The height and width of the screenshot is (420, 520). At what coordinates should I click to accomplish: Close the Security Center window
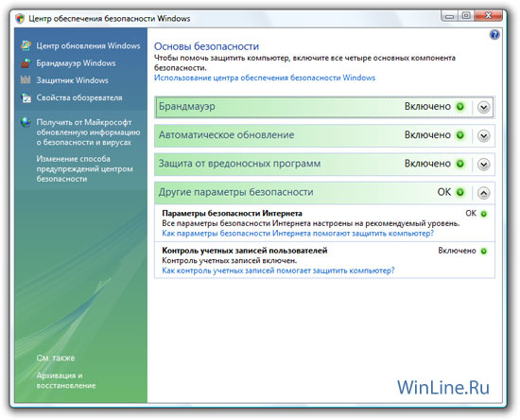coord(488,16)
